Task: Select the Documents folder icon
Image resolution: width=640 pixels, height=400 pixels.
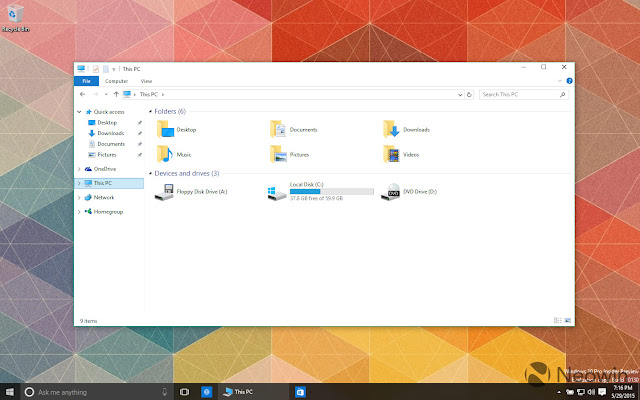Action: (278, 129)
